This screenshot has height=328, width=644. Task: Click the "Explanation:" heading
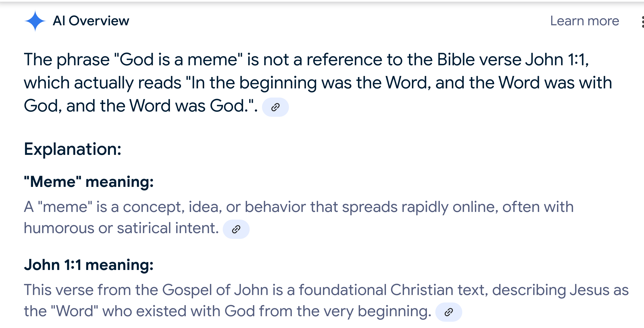click(x=73, y=149)
